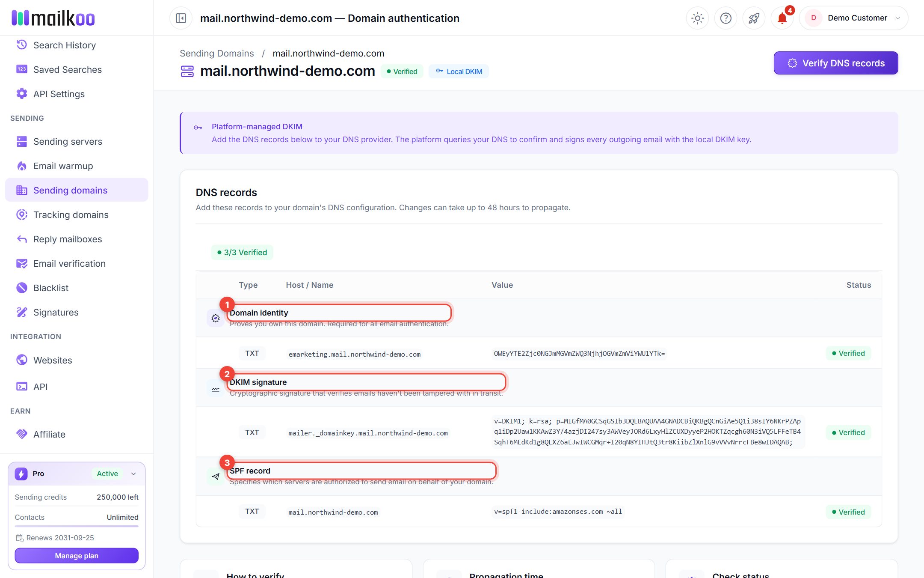Click the Tracking domains target icon
Screen dimensions: 924x578
click(x=21, y=215)
